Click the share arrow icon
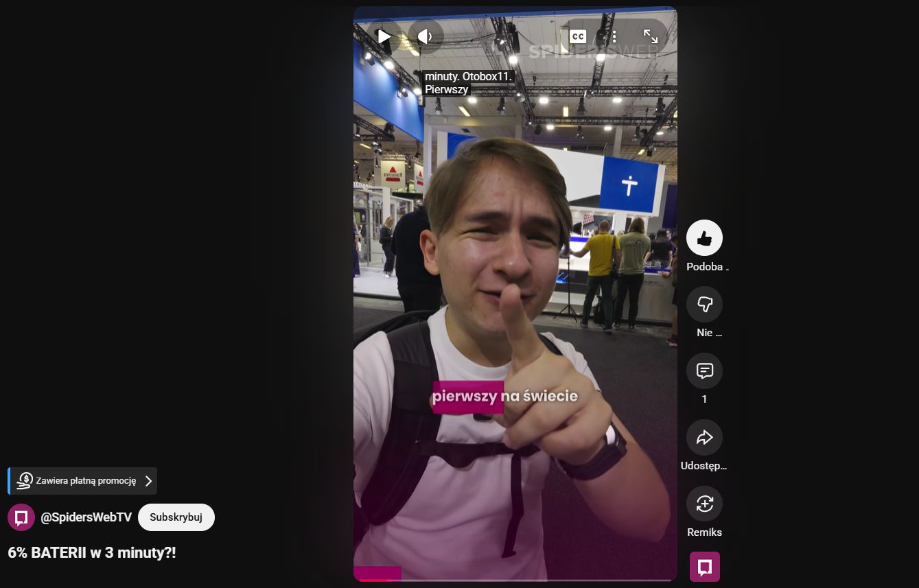Image resolution: width=919 pixels, height=588 pixels. pos(704,437)
